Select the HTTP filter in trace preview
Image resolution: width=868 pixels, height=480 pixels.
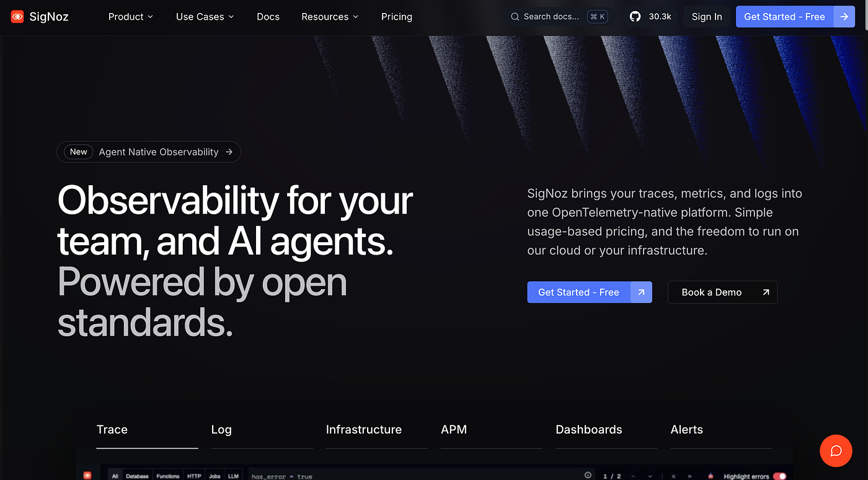click(194, 476)
